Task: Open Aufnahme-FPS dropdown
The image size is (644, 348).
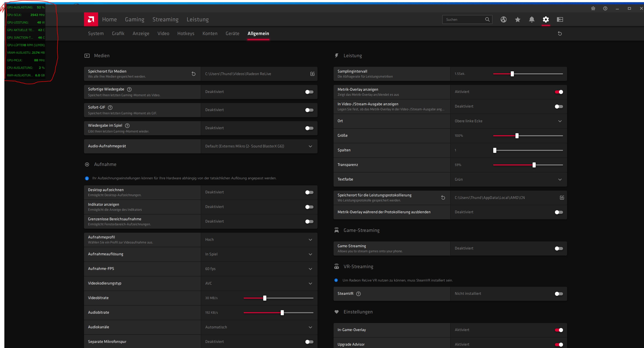Action: pyautogui.click(x=259, y=269)
